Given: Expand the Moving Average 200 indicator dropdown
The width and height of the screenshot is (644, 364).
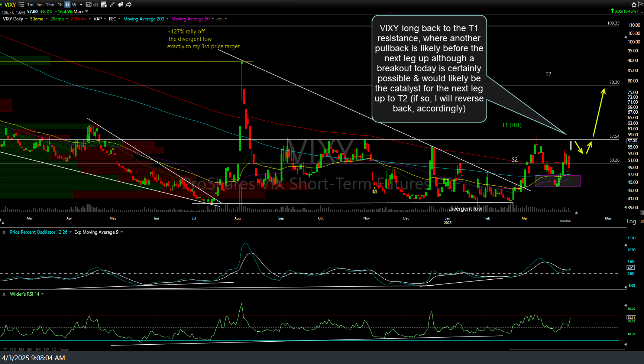Looking at the screenshot, I should (x=167, y=19).
